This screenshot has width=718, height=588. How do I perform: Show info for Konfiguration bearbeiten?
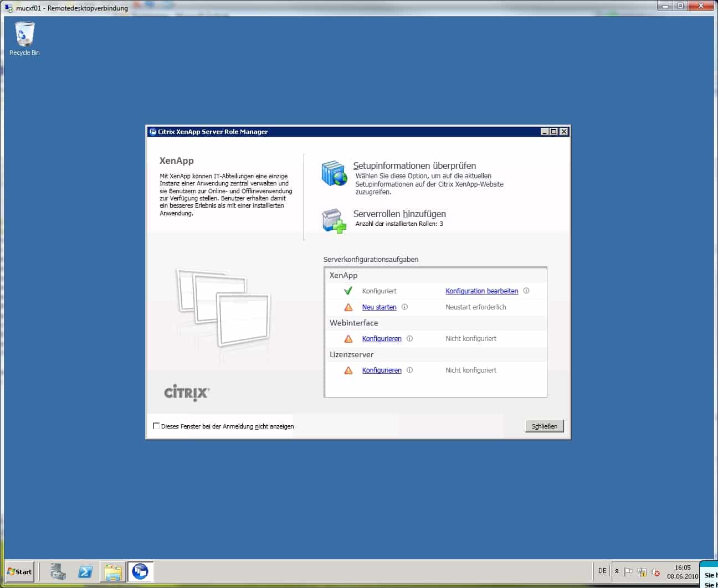526,291
